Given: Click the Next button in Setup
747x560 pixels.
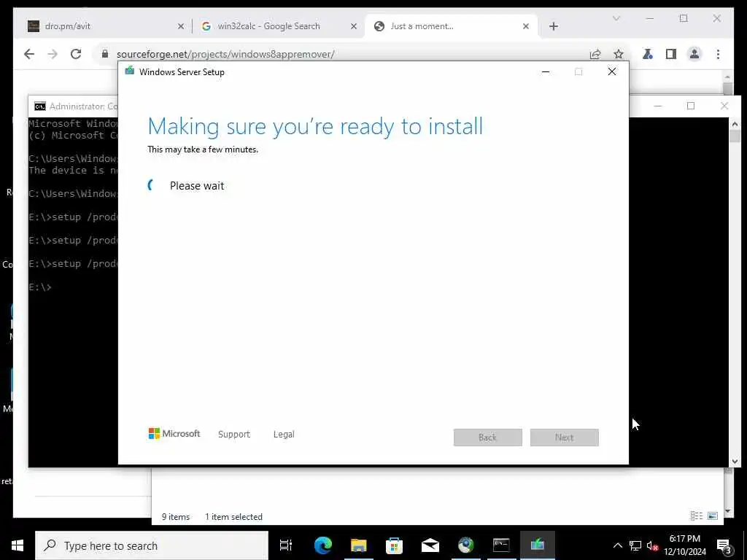Looking at the screenshot, I should click(565, 437).
